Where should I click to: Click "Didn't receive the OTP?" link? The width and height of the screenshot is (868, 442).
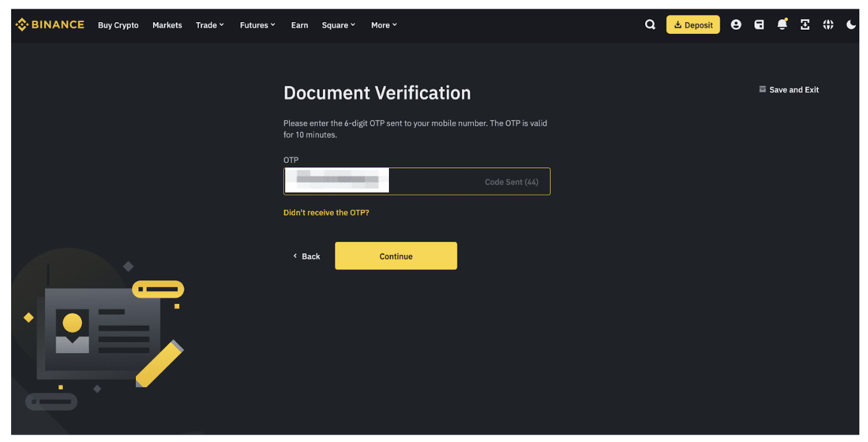(326, 212)
